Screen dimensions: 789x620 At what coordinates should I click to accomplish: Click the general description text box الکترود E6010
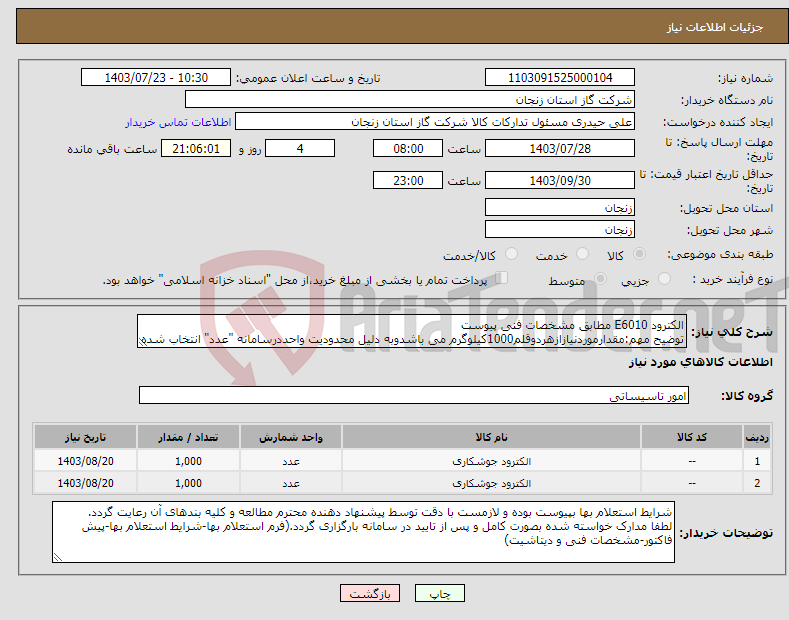tap(412, 332)
